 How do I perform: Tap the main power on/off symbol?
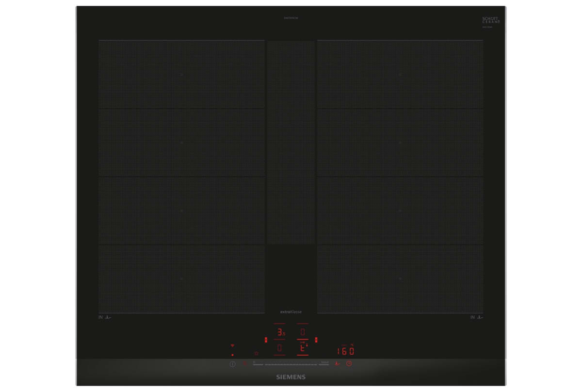(x=232, y=364)
